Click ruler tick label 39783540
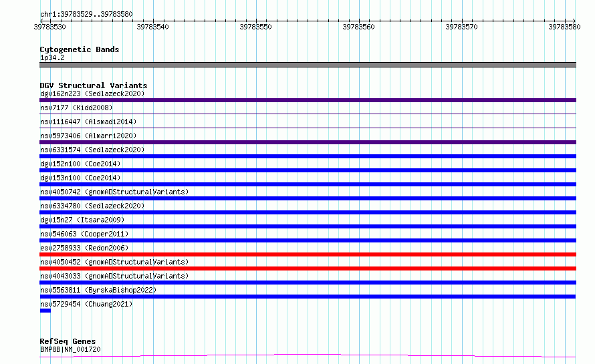The image size is (595, 364). coord(152,27)
